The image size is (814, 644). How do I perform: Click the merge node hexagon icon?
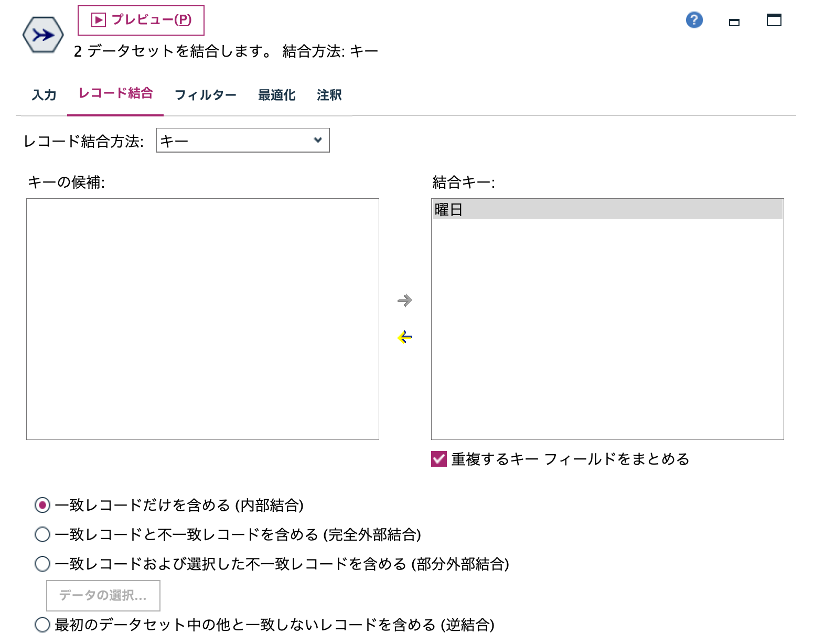click(x=44, y=35)
